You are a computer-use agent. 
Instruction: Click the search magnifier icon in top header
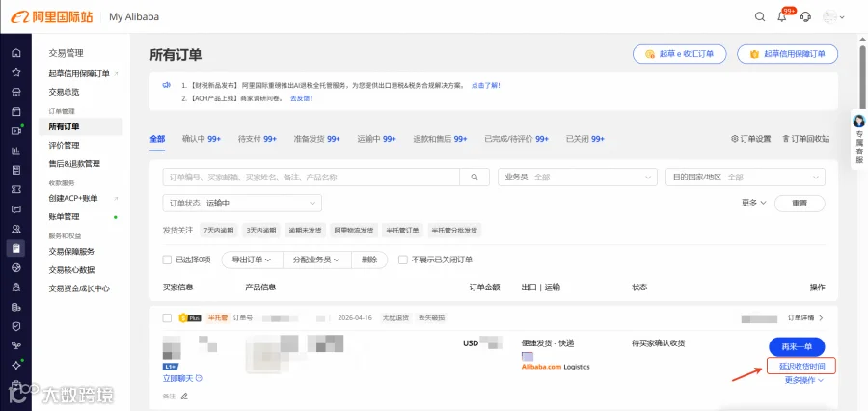[760, 16]
